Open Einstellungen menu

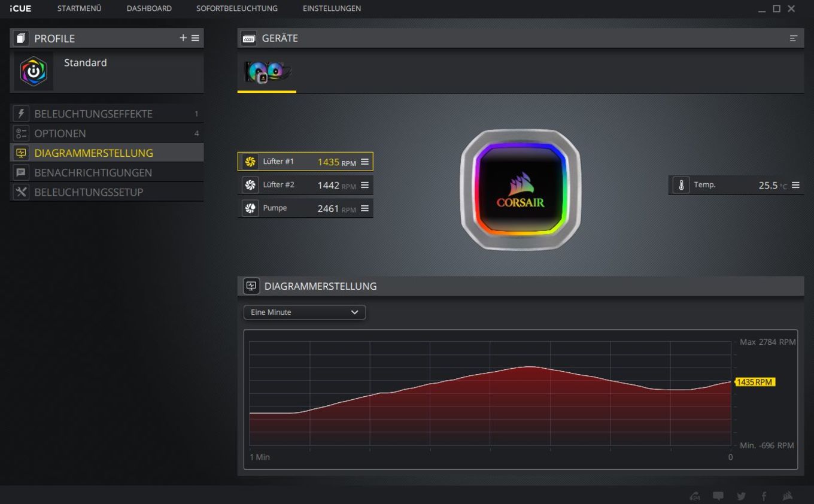332,8
